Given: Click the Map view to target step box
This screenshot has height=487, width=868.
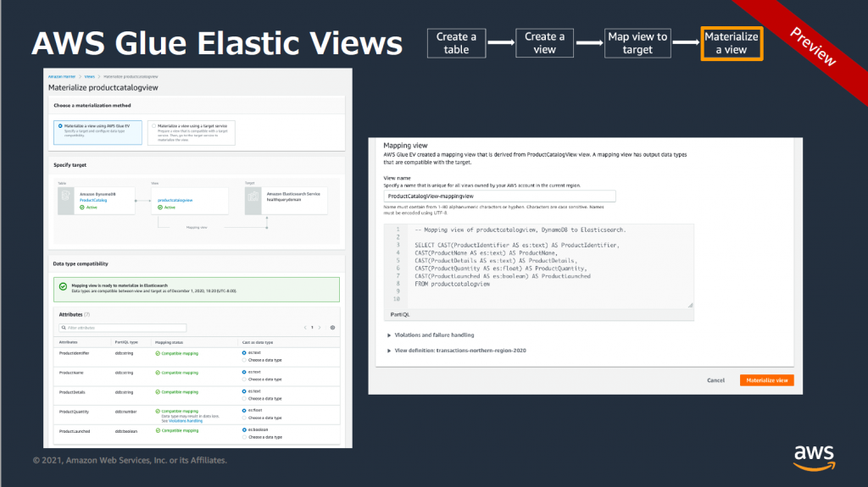Looking at the screenshot, I should coord(637,43).
